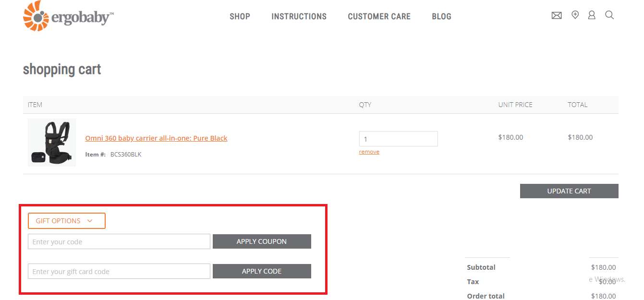Screen dimensions: 644x300
Task: Select the shopping cart page heading
Action: click(62, 70)
